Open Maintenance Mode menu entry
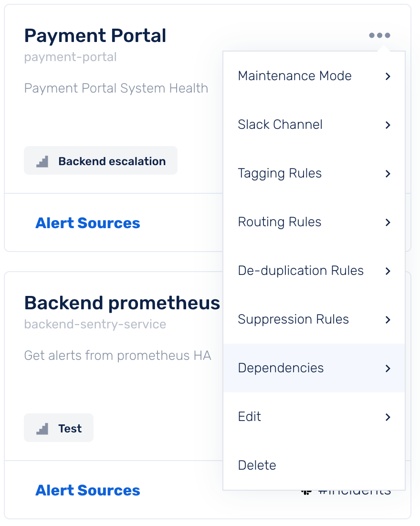This screenshot has height=526, width=420. (314, 76)
